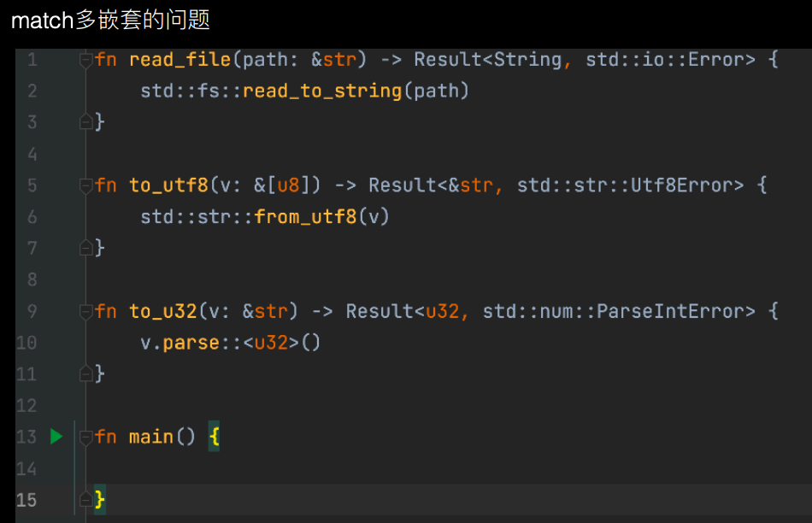Place cursor on read_to_string method call
This screenshot has width=812, height=523.
pos(322,91)
